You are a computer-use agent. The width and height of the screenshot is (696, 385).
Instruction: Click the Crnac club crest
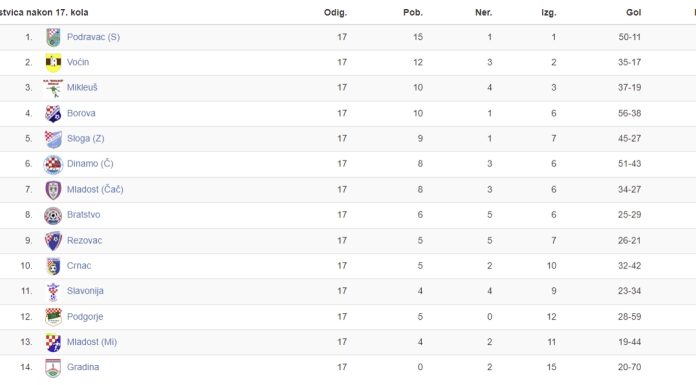(x=53, y=266)
